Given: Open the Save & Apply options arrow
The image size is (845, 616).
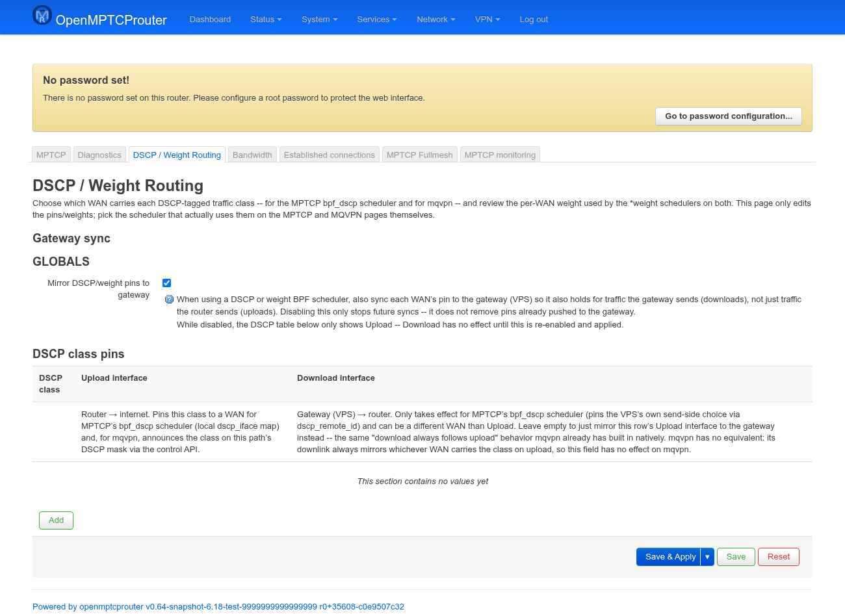Looking at the screenshot, I should coord(707,557).
